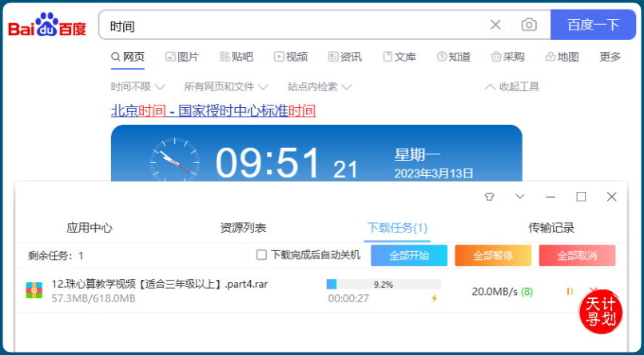Switch to the 图片 tab
This screenshot has width=644, height=355.
point(182,57)
